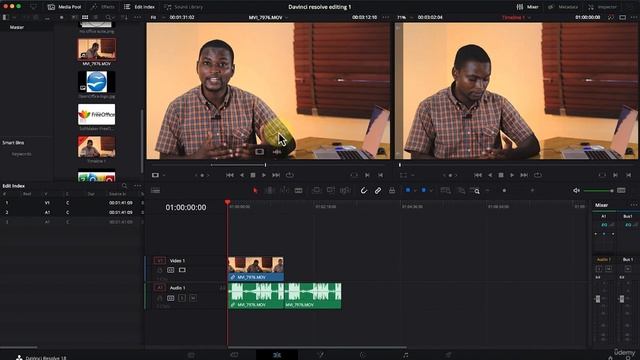Open the blue marker color dropdown
640x360 pixels.
(x=431, y=191)
